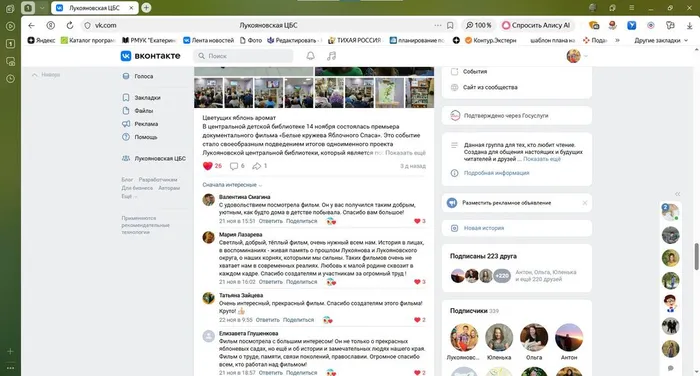Open the VK music note icon
This screenshot has width=700, height=376.
tap(331, 56)
